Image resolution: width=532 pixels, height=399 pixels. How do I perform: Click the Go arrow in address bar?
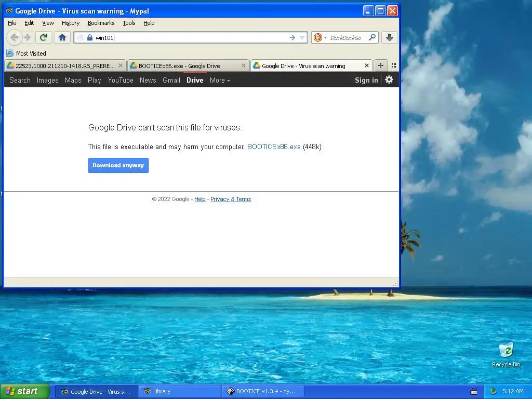[x=292, y=37]
